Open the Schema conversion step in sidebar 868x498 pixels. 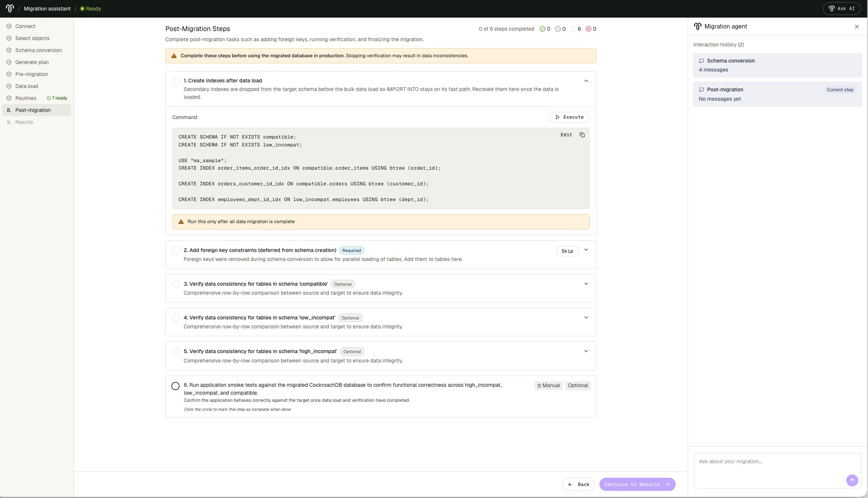(37, 50)
